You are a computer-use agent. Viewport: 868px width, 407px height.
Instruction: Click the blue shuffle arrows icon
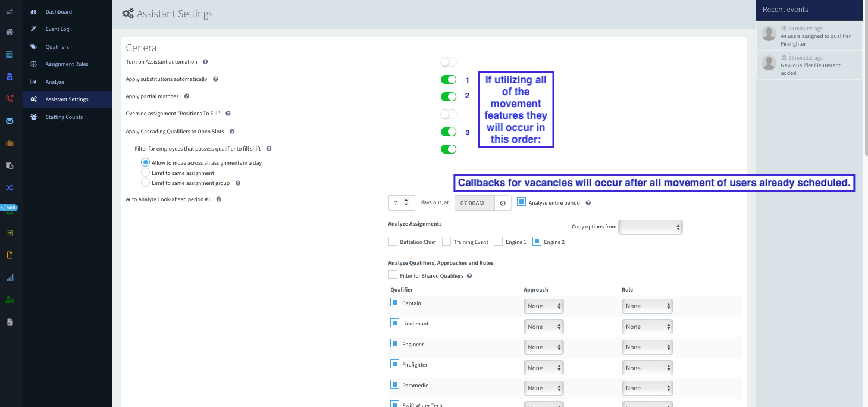(10, 187)
